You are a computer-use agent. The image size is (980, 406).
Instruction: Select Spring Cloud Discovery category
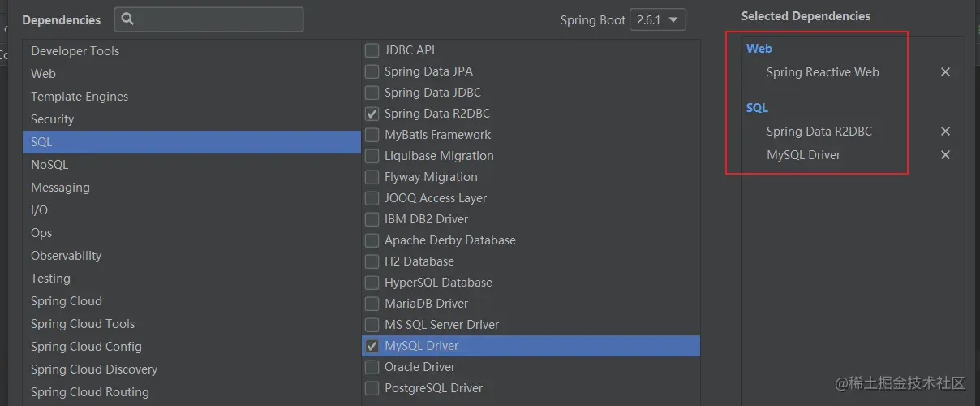point(191,369)
